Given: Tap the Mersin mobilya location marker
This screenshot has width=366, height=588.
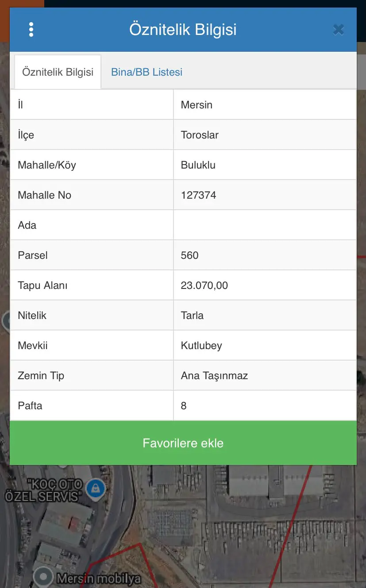Looking at the screenshot, I should click(x=43, y=576).
